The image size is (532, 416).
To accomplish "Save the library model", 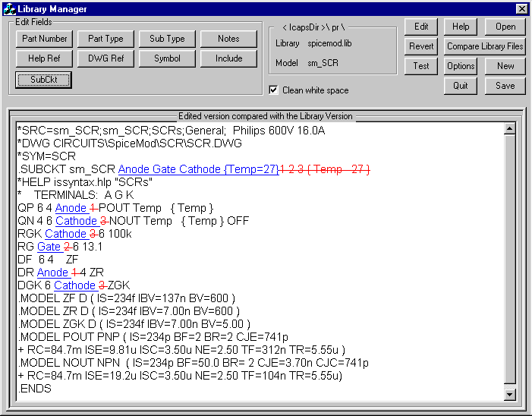I will point(505,86).
